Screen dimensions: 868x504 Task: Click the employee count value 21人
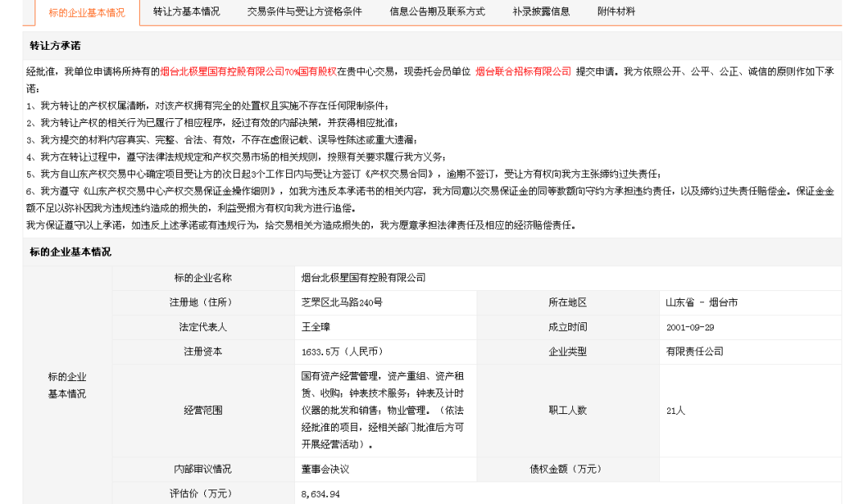676,411
